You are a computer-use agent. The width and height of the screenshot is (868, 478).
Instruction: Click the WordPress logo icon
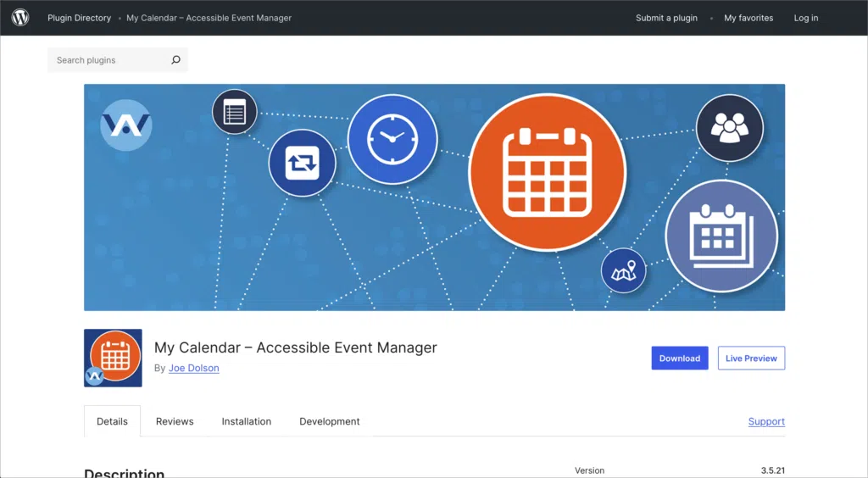pyautogui.click(x=20, y=18)
